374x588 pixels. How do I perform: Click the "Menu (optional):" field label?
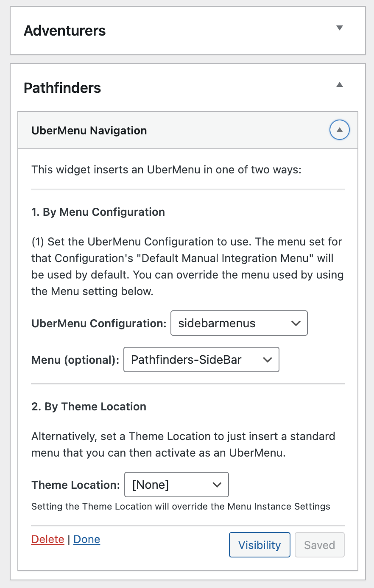(75, 360)
